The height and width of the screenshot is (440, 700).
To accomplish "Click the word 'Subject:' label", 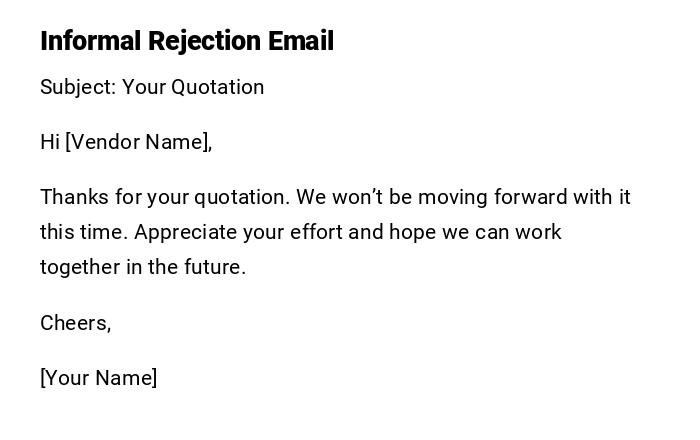I will [78, 87].
